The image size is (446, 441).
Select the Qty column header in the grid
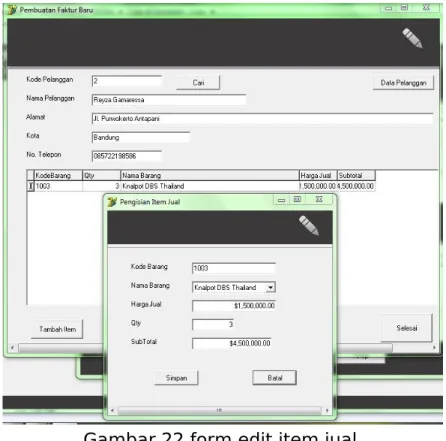(x=101, y=175)
